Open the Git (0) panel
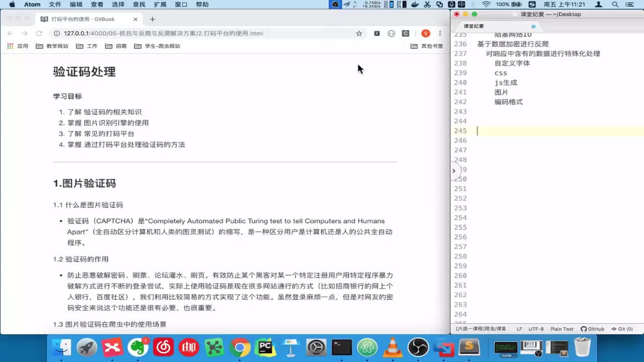The width and height of the screenshot is (644, 362). pos(622,329)
